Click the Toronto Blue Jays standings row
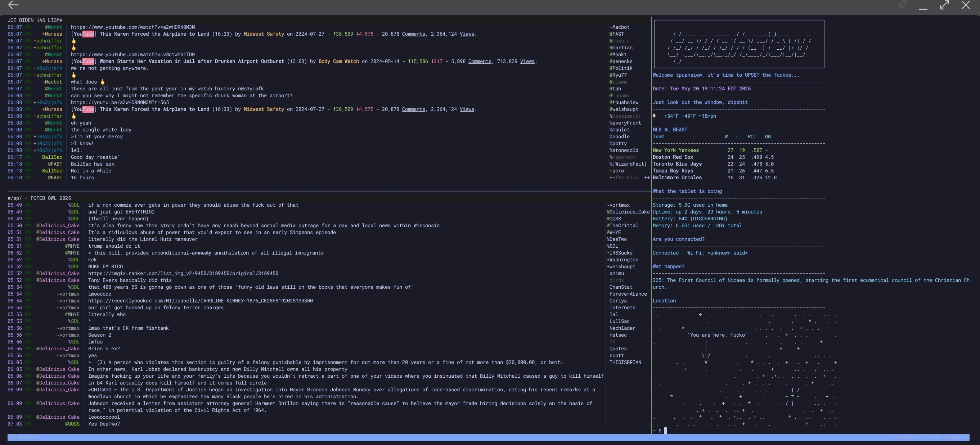The image size is (980, 445). (x=713, y=164)
